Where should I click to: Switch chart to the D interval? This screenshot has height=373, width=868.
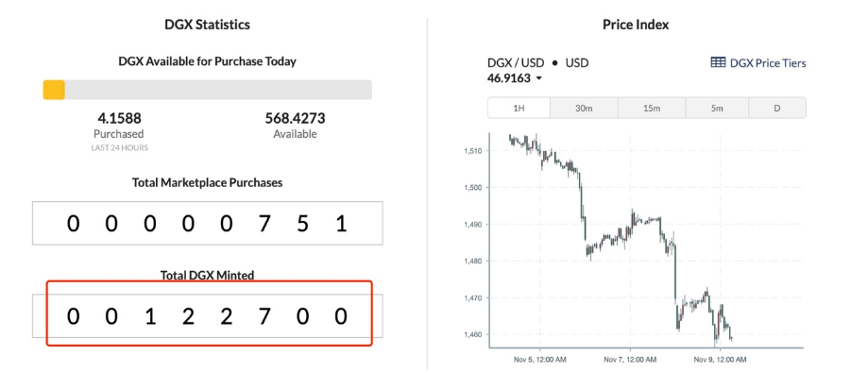tap(777, 108)
